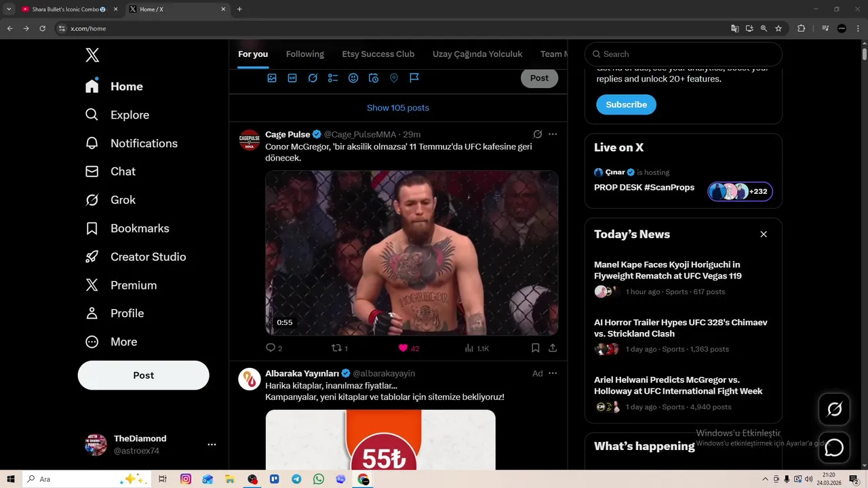Click the Albaraka Yayınları account name
868x488 pixels.
[x=302, y=373]
